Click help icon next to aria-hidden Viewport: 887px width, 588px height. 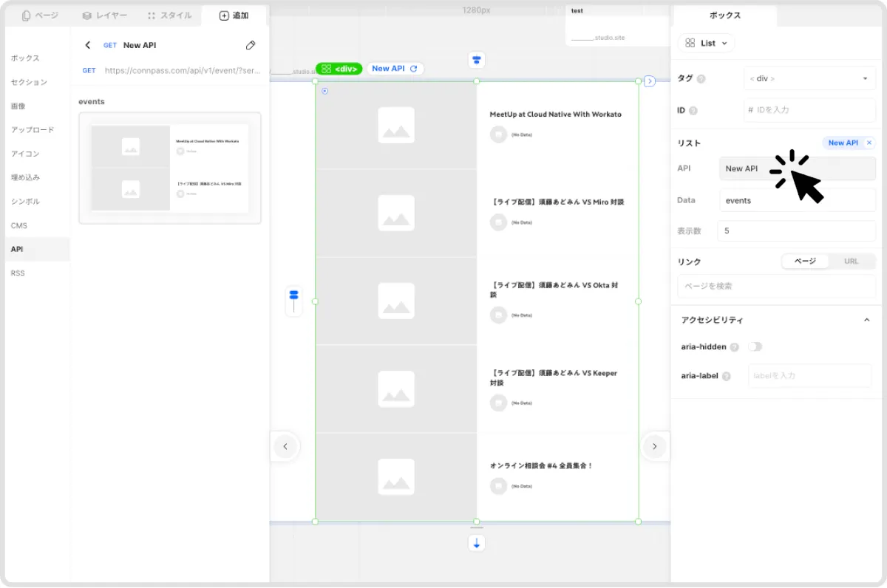734,347
